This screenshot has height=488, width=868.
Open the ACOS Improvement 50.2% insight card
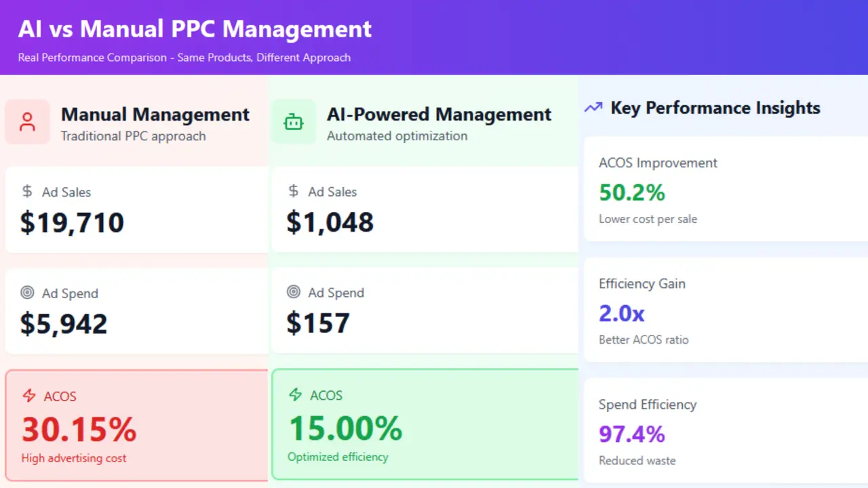point(726,190)
